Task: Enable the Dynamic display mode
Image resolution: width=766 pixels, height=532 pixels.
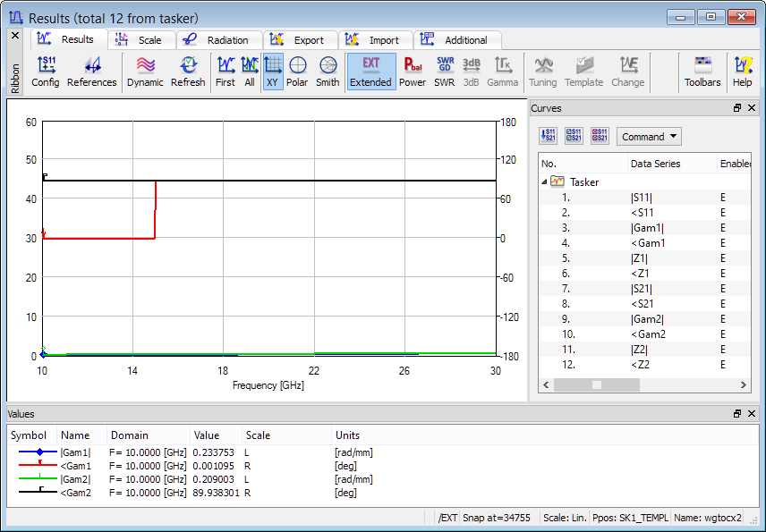Action: [x=145, y=71]
